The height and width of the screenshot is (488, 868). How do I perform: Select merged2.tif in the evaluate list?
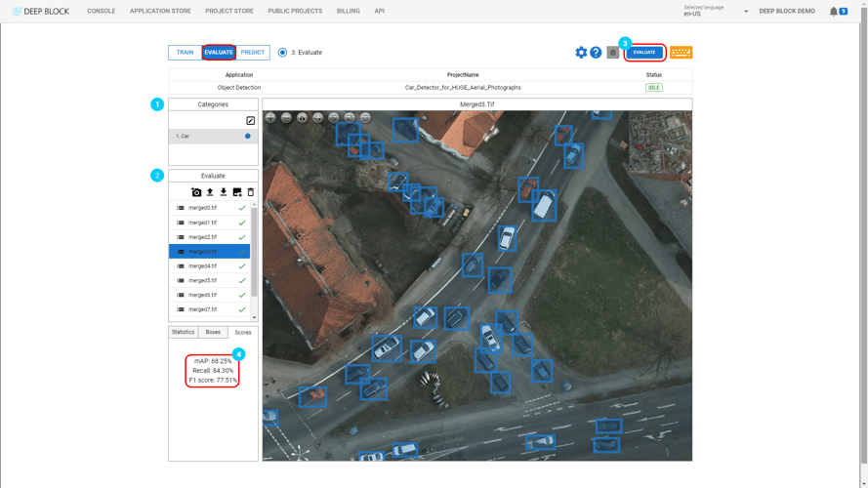209,237
